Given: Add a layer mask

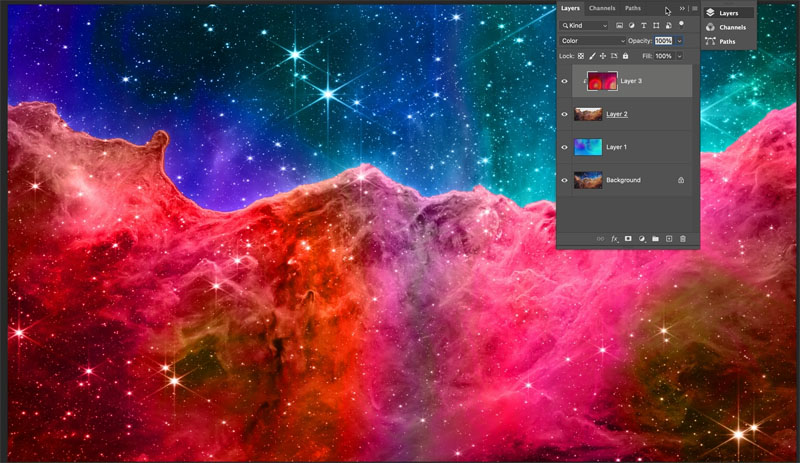Looking at the screenshot, I should click(x=628, y=239).
